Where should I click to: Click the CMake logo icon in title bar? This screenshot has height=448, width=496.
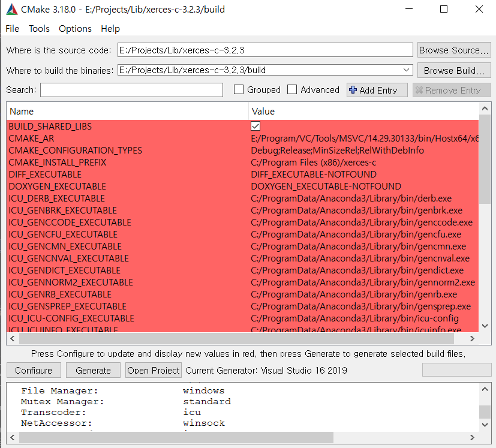click(x=12, y=10)
